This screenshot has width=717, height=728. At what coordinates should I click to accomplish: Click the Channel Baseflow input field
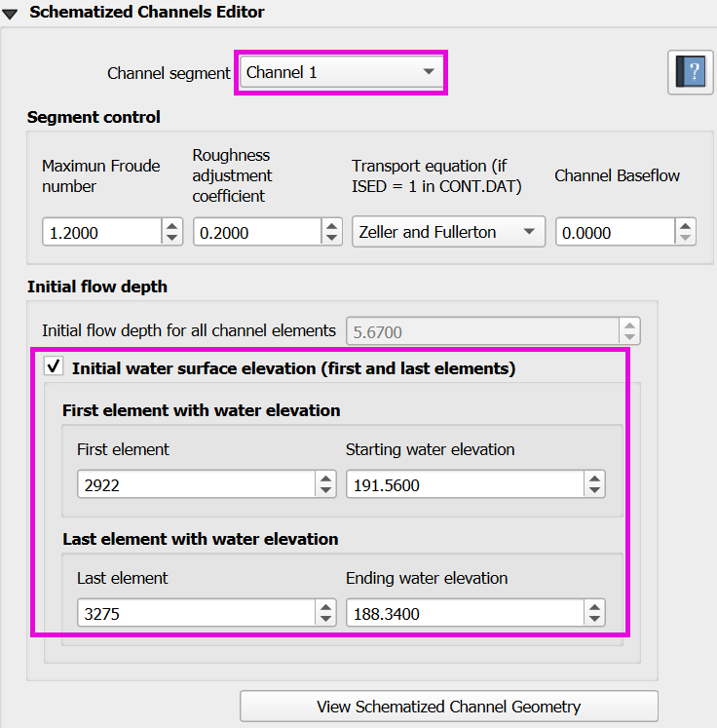[x=614, y=232]
